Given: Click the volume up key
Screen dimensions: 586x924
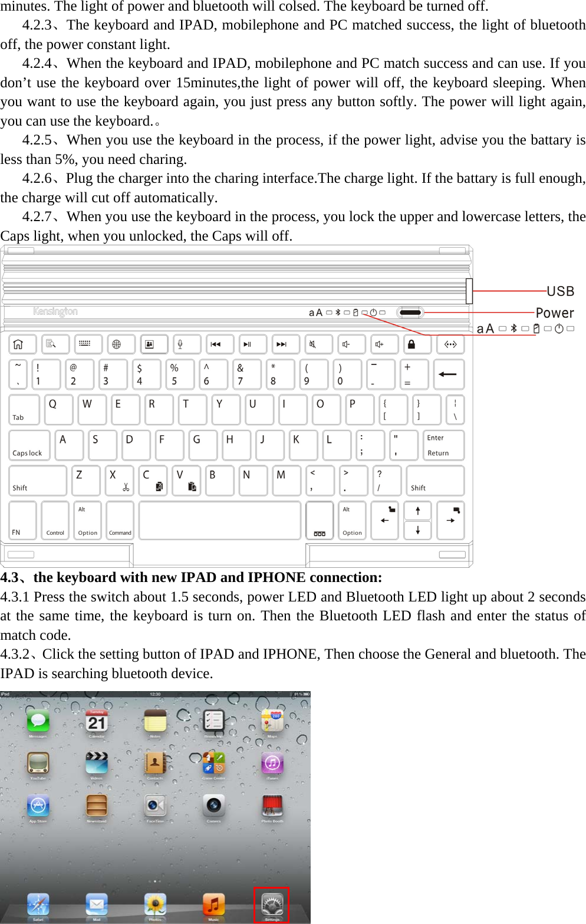Looking at the screenshot, I should point(385,344).
